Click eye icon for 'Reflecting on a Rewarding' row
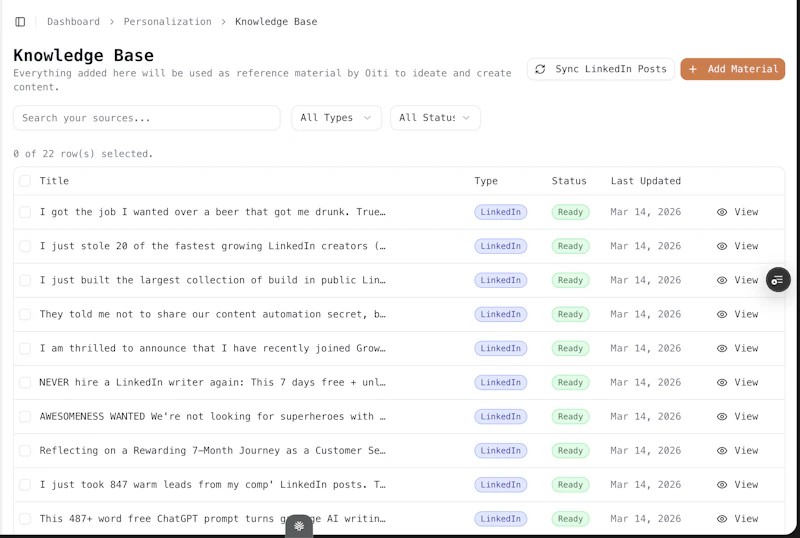The height and width of the screenshot is (538, 800). click(x=722, y=451)
